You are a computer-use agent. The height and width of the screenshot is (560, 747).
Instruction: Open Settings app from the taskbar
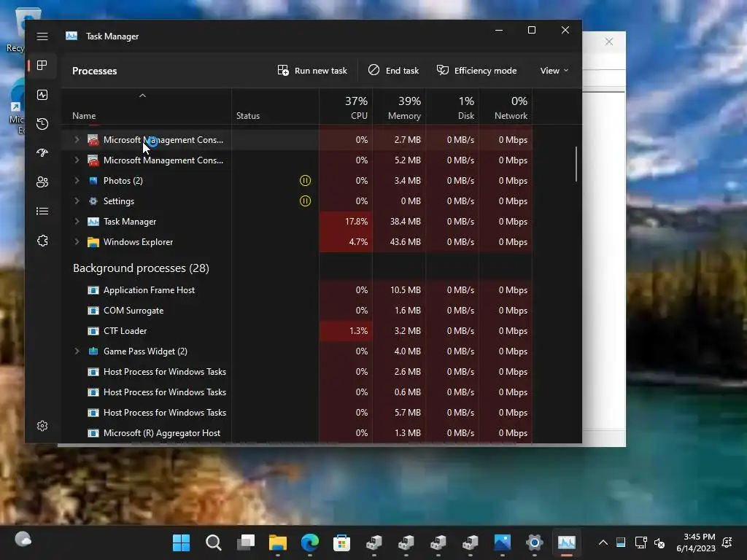pyautogui.click(x=535, y=542)
